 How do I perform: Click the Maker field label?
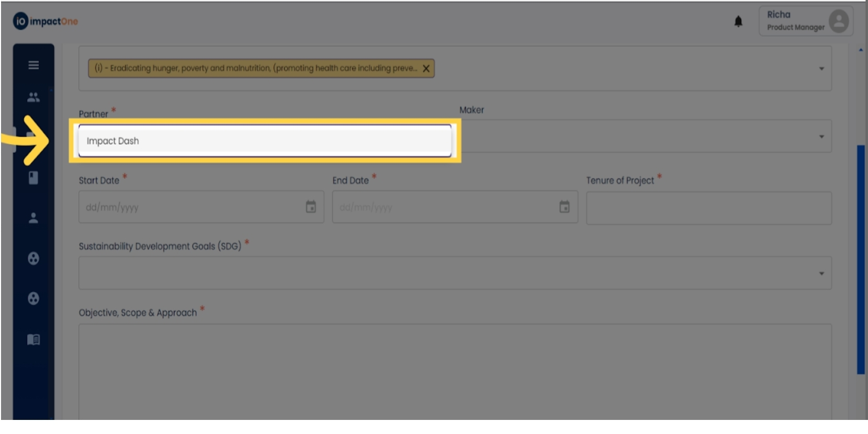[x=472, y=110]
